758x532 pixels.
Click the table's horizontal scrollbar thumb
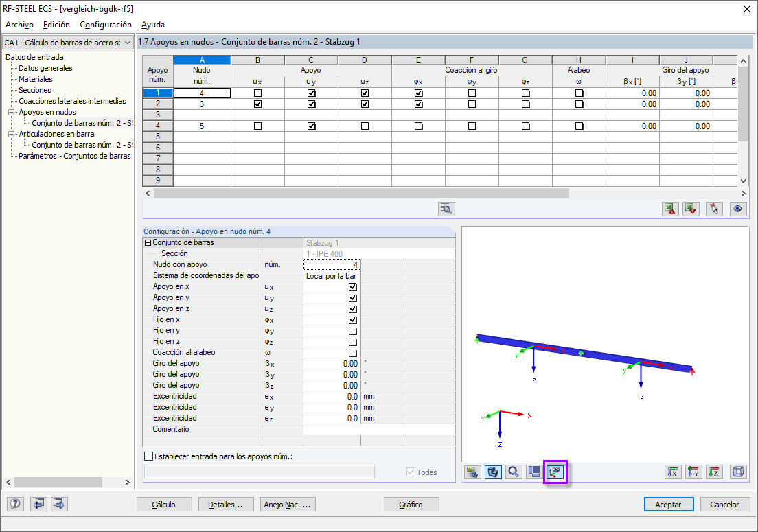tap(361, 194)
